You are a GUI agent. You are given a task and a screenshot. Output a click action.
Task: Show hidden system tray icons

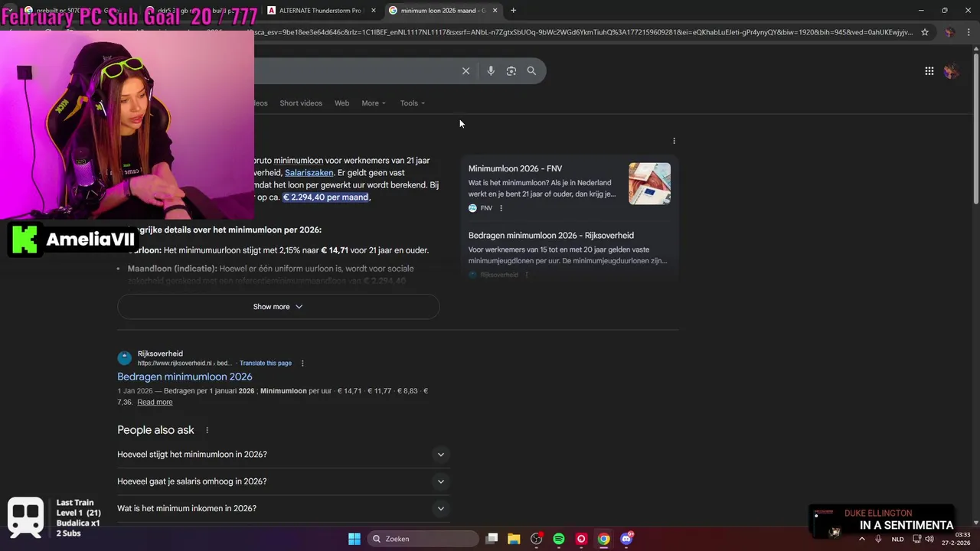tap(861, 539)
